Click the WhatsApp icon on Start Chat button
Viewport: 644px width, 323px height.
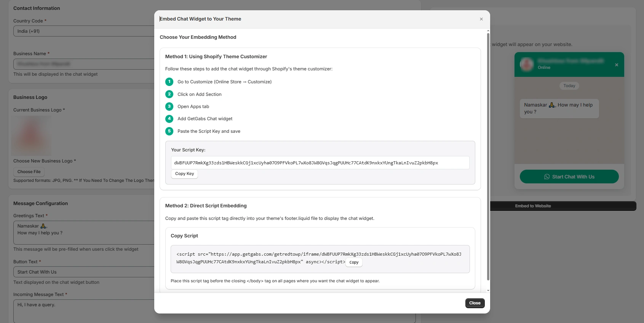(547, 177)
